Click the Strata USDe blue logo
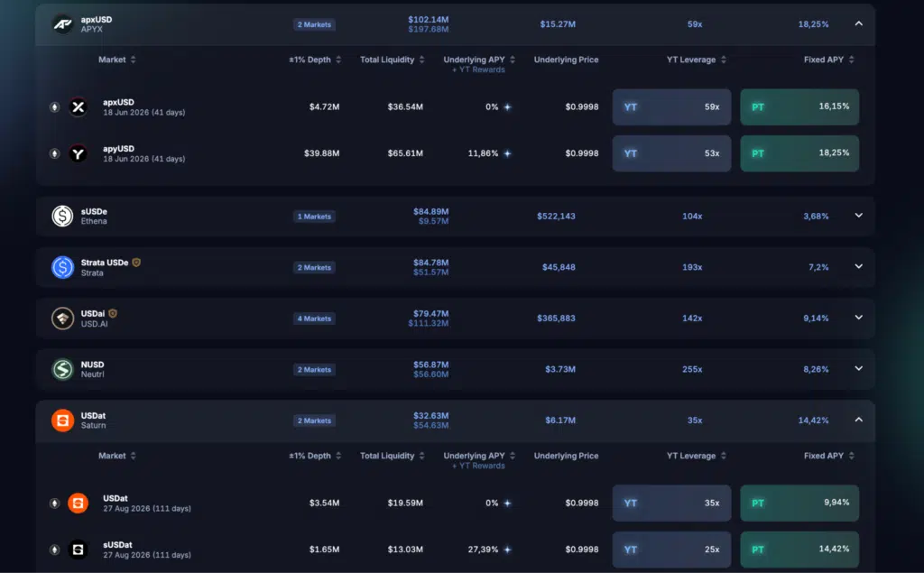Screen dimensions: 924x573 62,267
